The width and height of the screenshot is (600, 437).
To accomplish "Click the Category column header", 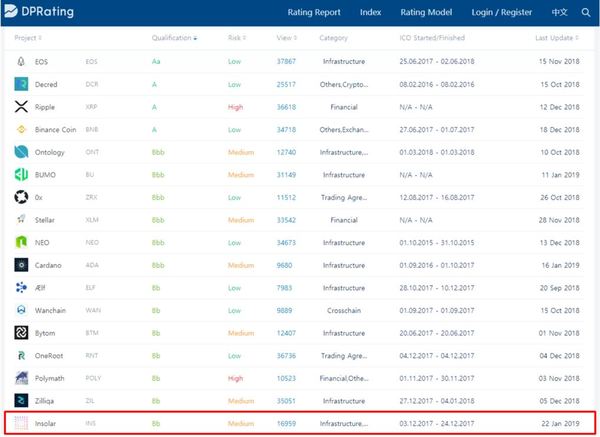I will (x=333, y=38).
